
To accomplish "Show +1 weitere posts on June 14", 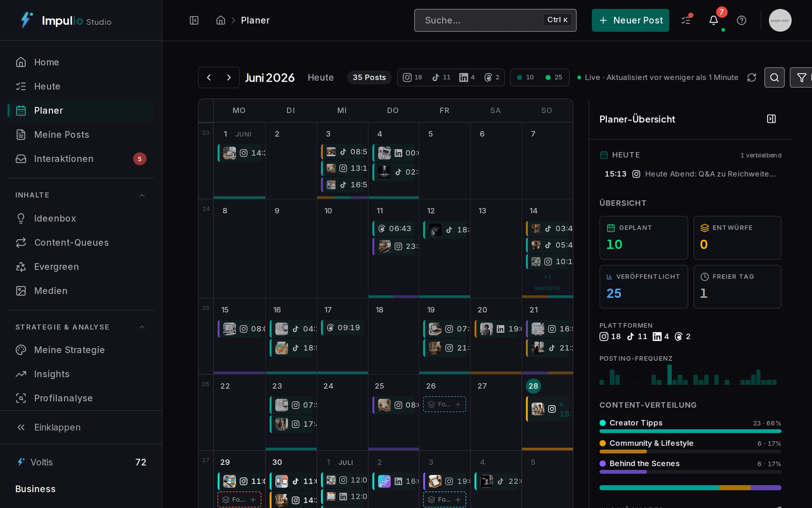I will click(x=547, y=282).
